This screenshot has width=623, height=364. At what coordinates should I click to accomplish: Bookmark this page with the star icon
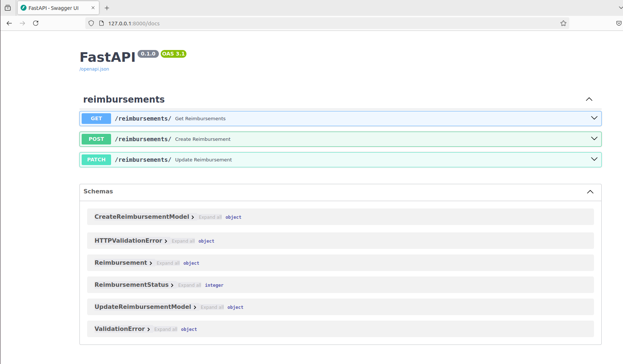(x=563, y=23)
